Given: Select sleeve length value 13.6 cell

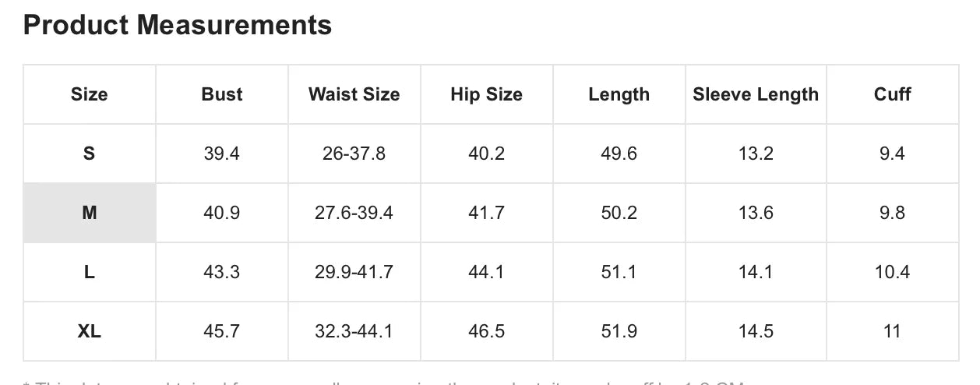Looking at the screenshot, I should coord(756,213).
